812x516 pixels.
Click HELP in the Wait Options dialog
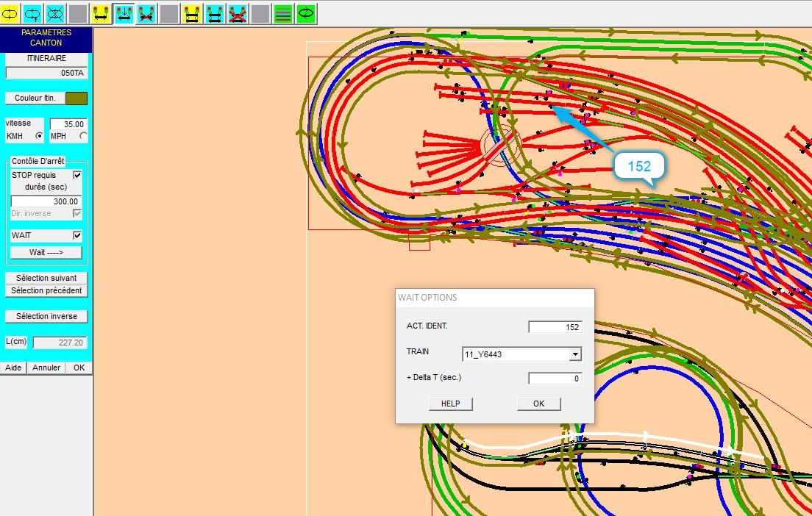coord(451,404)
